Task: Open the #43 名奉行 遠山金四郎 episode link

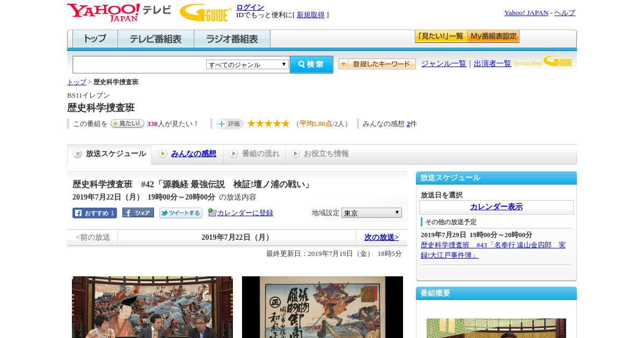Action: (x=493, y=250)
